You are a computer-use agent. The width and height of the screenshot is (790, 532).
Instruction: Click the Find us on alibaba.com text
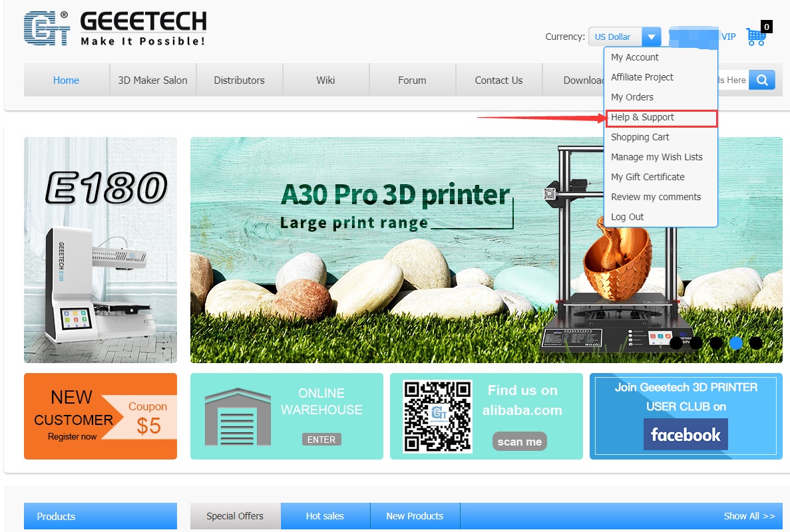522,400
